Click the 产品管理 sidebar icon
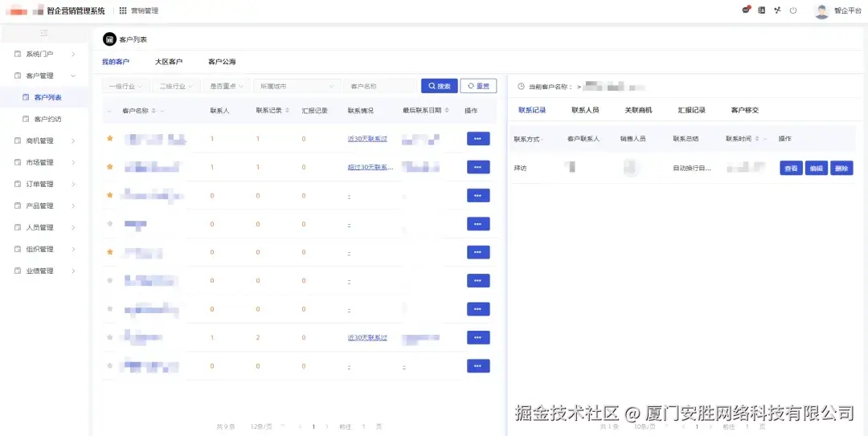The width and height of the screenshot is (868, 436). coord(17,206)
